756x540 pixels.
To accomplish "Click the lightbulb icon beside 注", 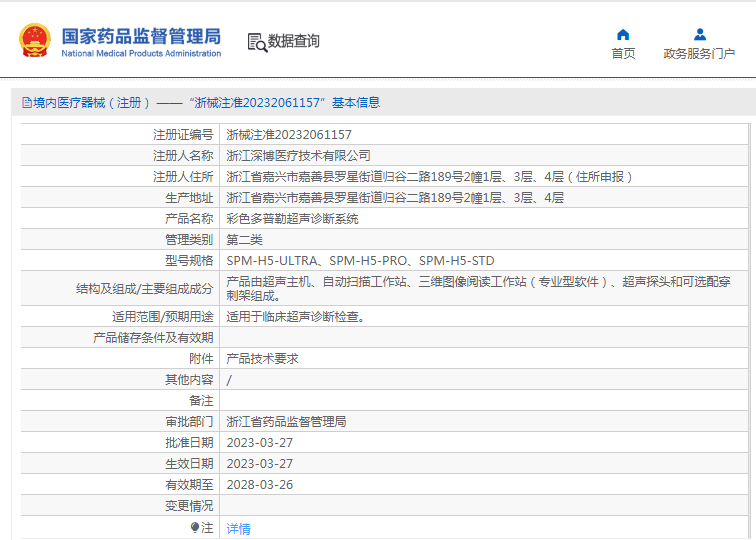I will click(x=195, y=527).
